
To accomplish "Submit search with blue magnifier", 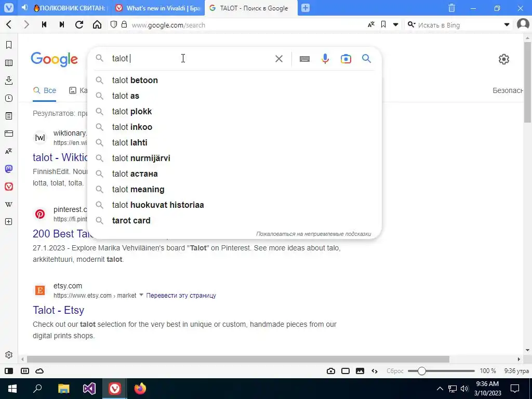I will 366,59.
